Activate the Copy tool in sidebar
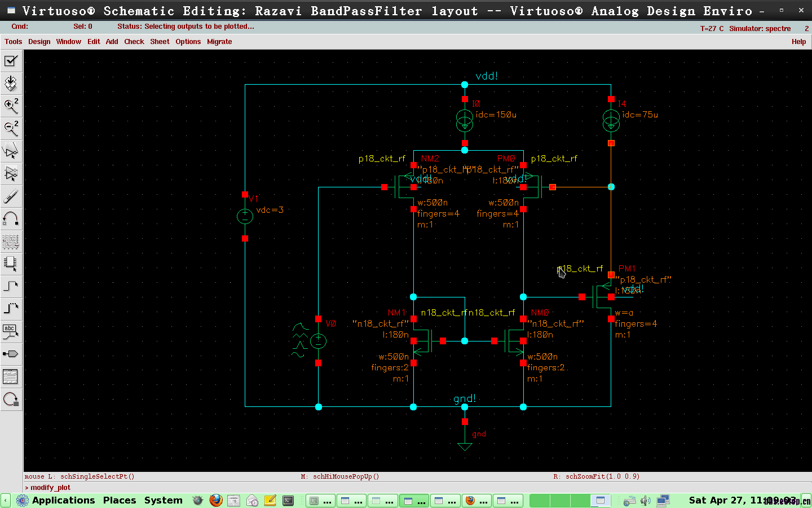The width and height of the screenshot is (812, 508). click(x=11, y=174)
